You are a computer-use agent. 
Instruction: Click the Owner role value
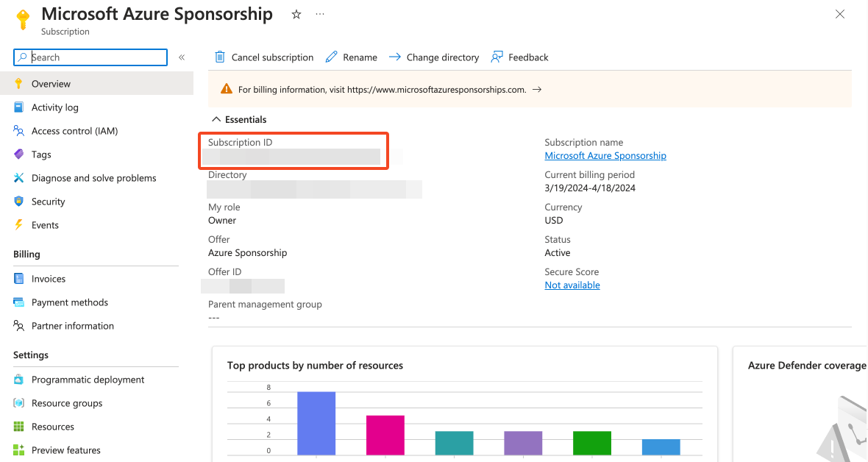point(222,220)
